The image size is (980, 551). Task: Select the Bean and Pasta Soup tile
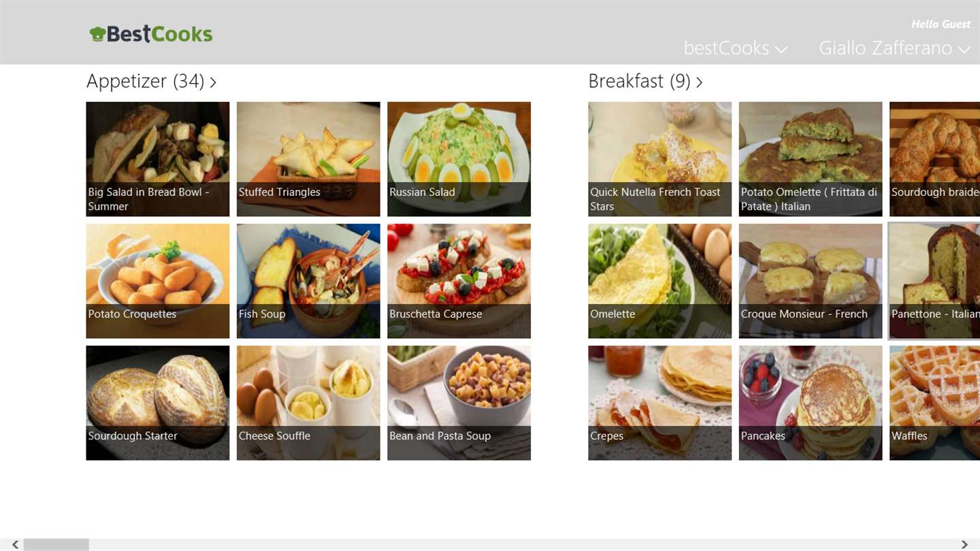click(x=459, y=403)
